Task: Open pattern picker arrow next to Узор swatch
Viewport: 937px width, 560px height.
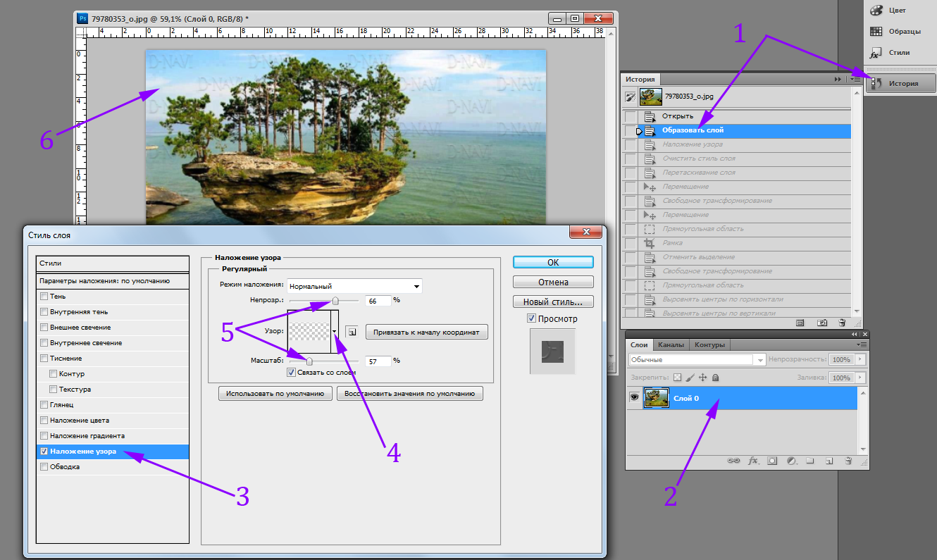Action: [x=334, y=332]
